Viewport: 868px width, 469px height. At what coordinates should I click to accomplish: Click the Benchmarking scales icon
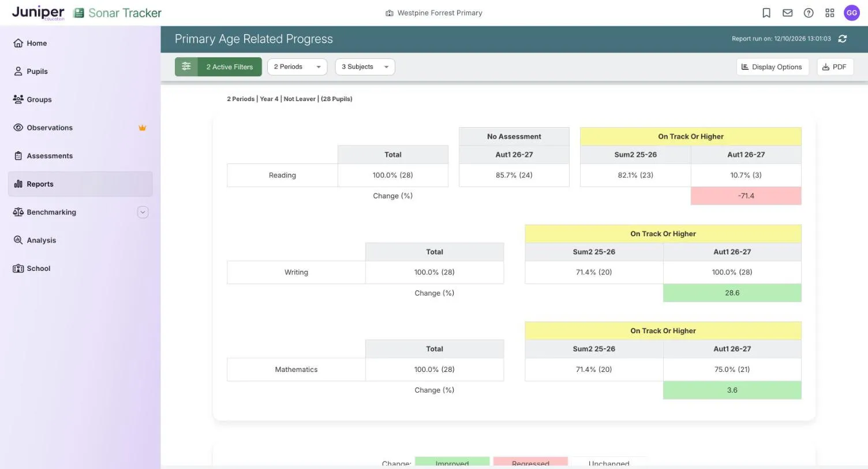pos(18,212)
